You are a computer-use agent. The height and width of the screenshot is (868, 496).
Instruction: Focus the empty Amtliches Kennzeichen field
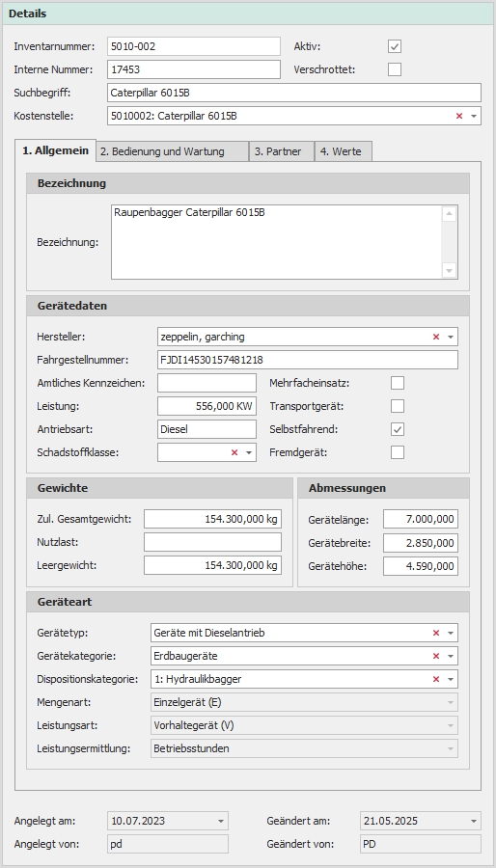coord(207,383)
